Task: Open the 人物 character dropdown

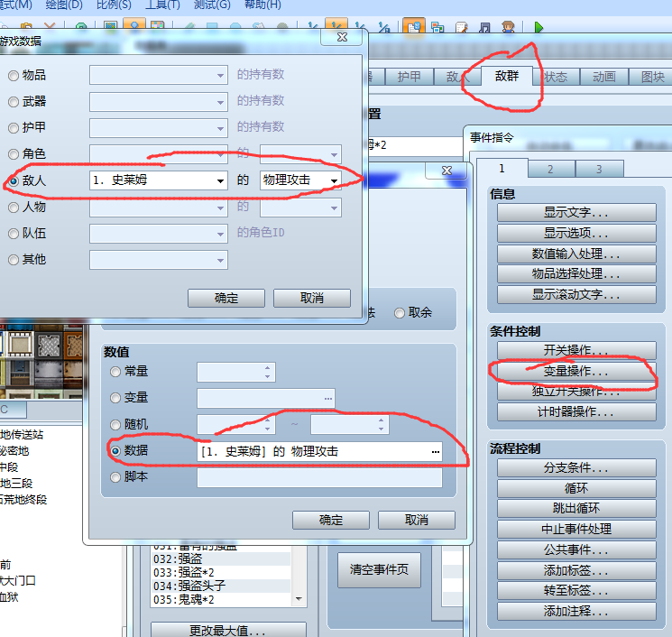Action: click(158, 208)
